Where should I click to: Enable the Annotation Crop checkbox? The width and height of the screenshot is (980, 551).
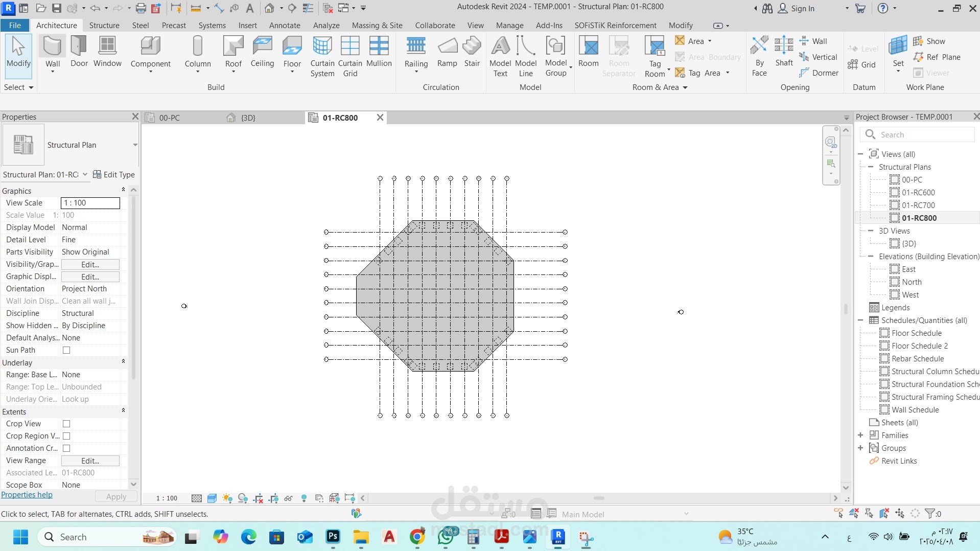66,448
